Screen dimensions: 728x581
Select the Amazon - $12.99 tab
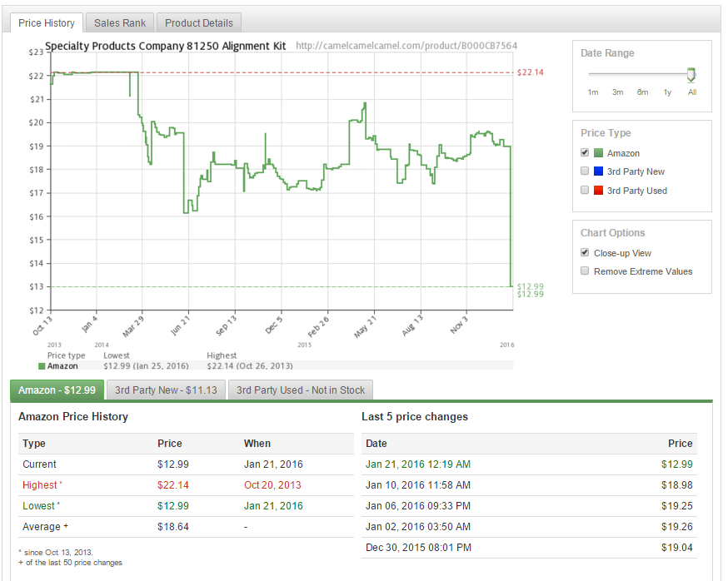click(57, 390)
